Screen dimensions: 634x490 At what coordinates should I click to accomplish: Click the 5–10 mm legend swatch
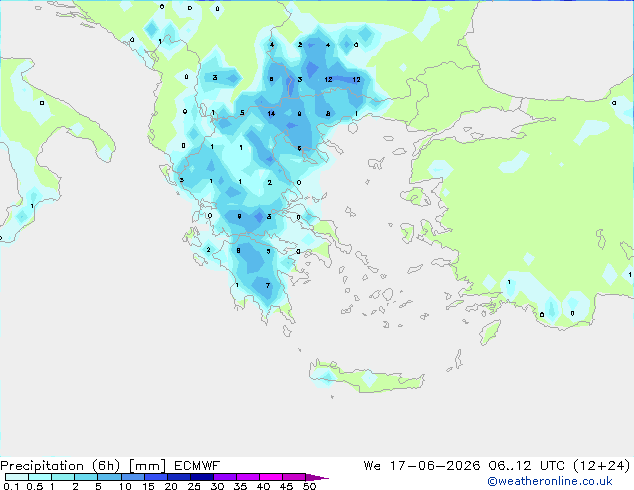[x=109, y=477]
